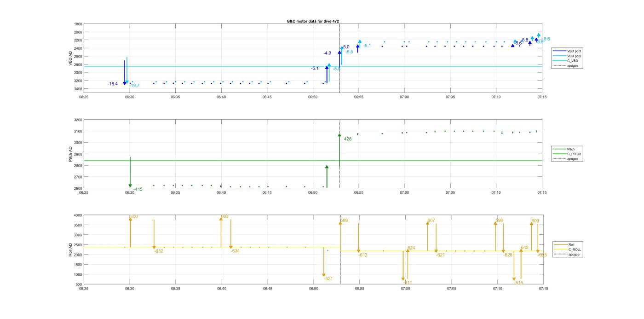
Task: Select the 'VBD pot2' legend entry
Action: pos(574,56)
